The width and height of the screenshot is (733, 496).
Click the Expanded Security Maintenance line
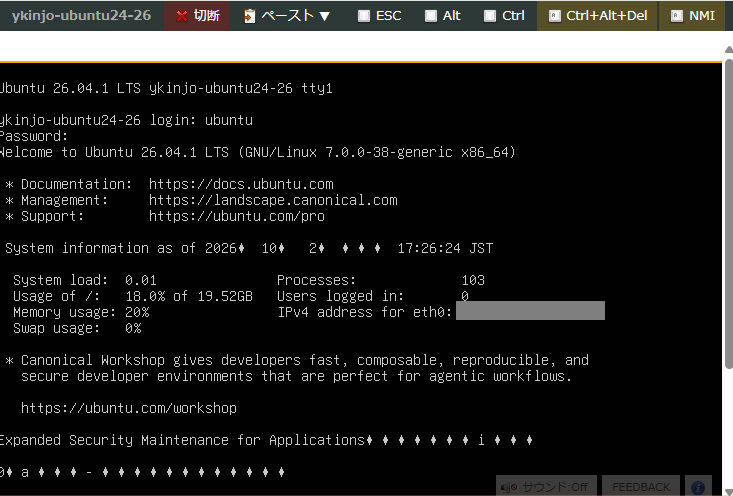(266, 440)
